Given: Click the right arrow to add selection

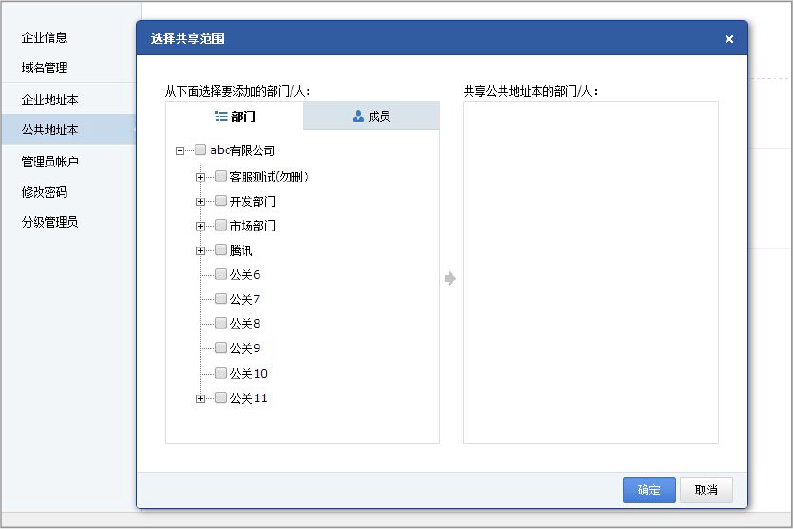Looking at the screenshot, I should coord(450,278).
